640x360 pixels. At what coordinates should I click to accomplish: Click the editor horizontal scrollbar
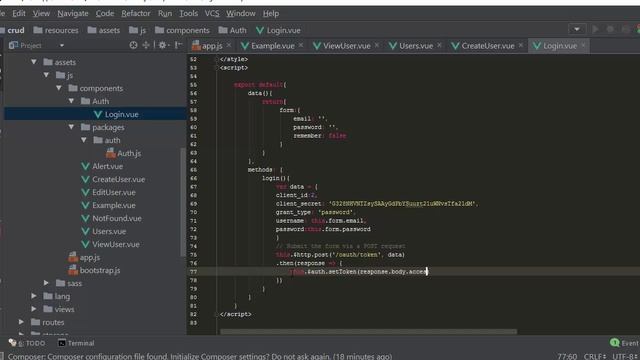click(x=368, y=332)
